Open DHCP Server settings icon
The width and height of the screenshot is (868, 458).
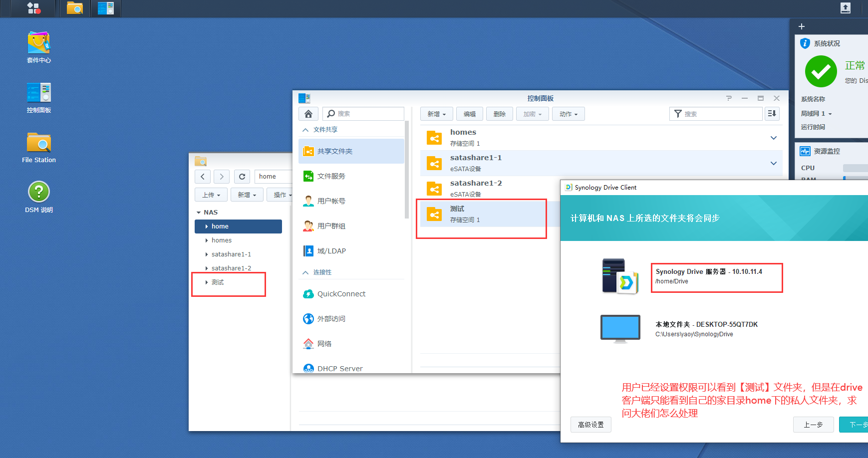tap(308, 369)
